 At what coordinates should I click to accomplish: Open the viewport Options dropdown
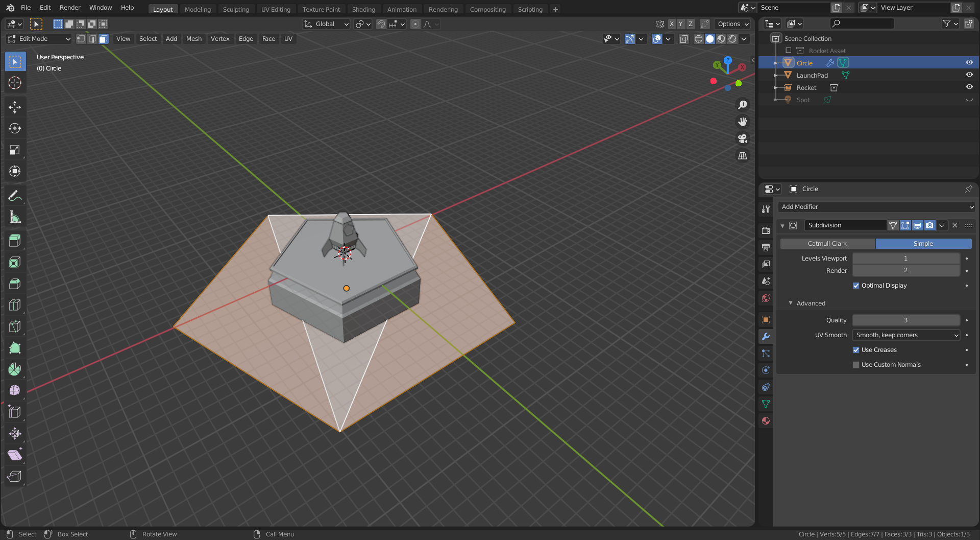[x=732, y=24]
